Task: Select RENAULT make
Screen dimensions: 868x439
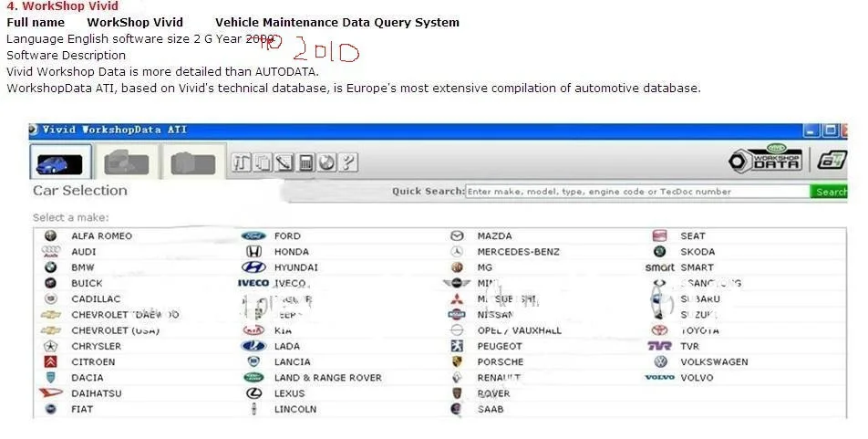Action: coord(499,378)
